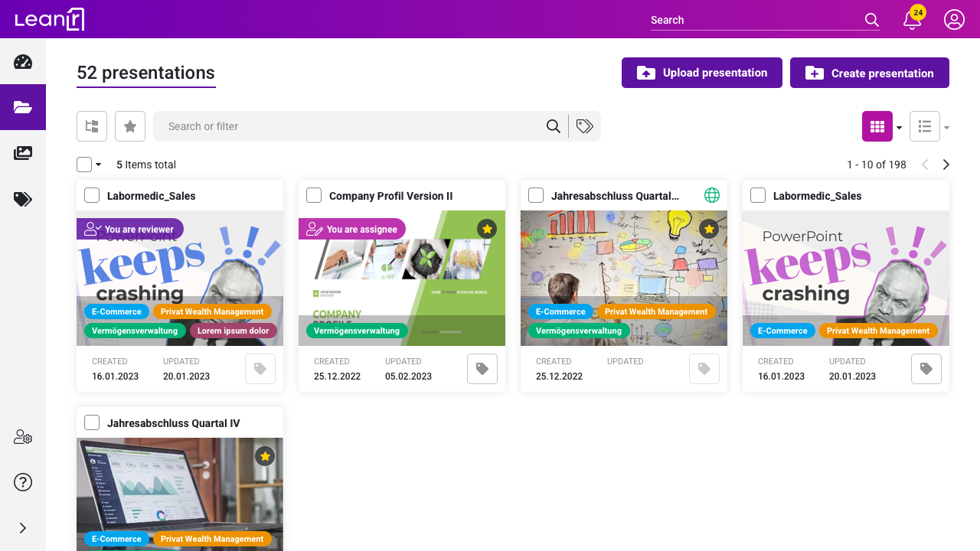Open the help section
The height and width of the screenshot is (551, 980).
[22, 482]
